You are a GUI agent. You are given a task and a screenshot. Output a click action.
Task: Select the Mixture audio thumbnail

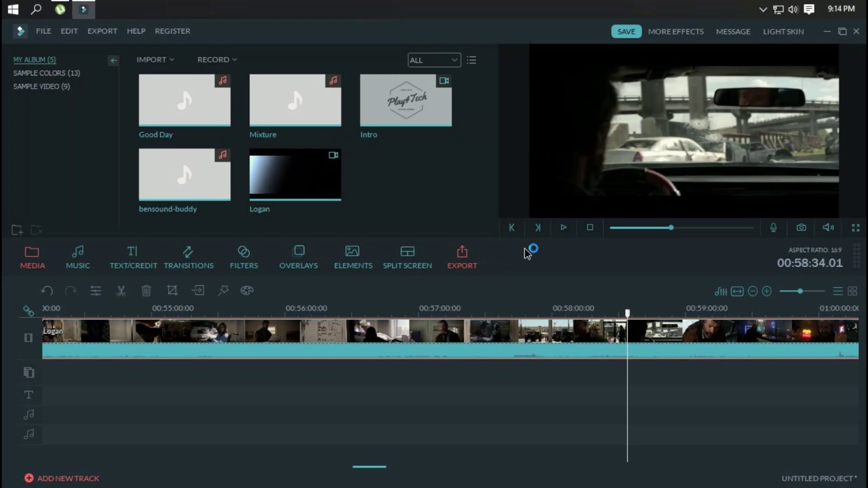295,100
